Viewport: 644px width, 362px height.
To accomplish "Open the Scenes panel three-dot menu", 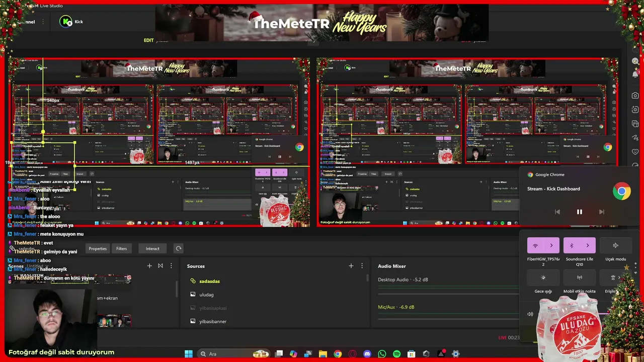I will pyautogui.click(x=171, y=266).
